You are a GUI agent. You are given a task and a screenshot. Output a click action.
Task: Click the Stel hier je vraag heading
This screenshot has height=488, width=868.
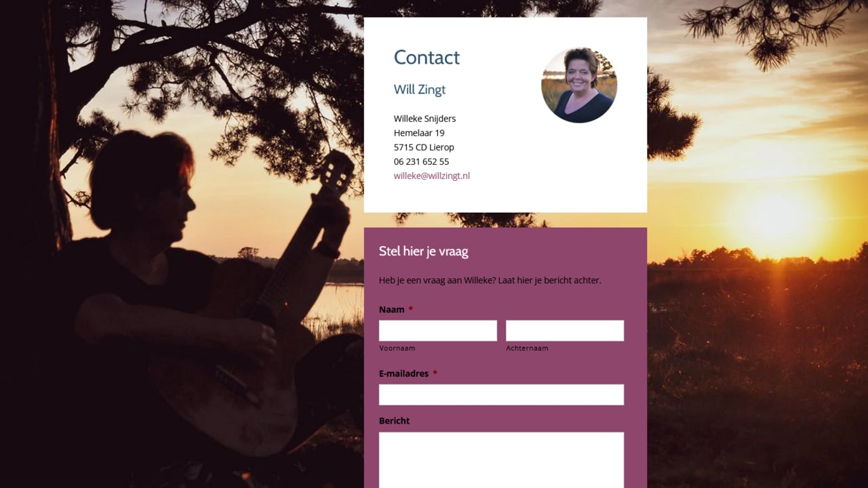[423, 251]
